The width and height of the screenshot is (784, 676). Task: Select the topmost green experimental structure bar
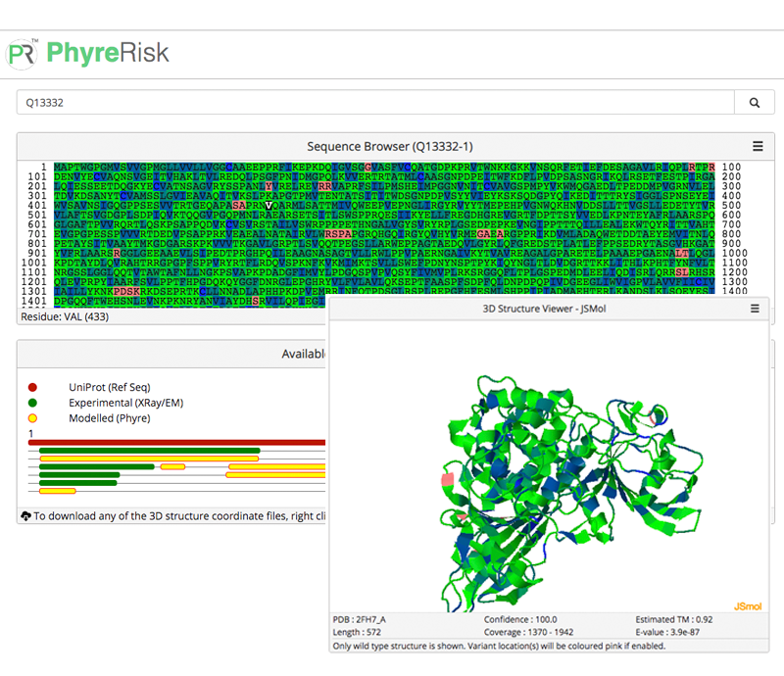pos(149,451)
